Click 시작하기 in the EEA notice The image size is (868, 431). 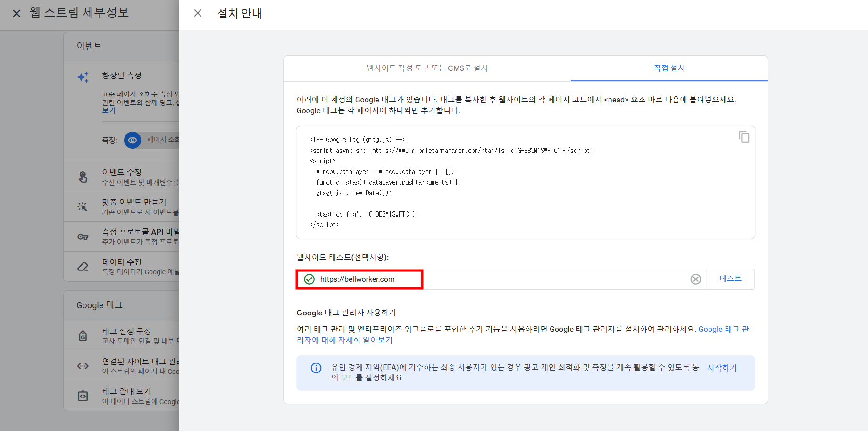coord(722,368)
